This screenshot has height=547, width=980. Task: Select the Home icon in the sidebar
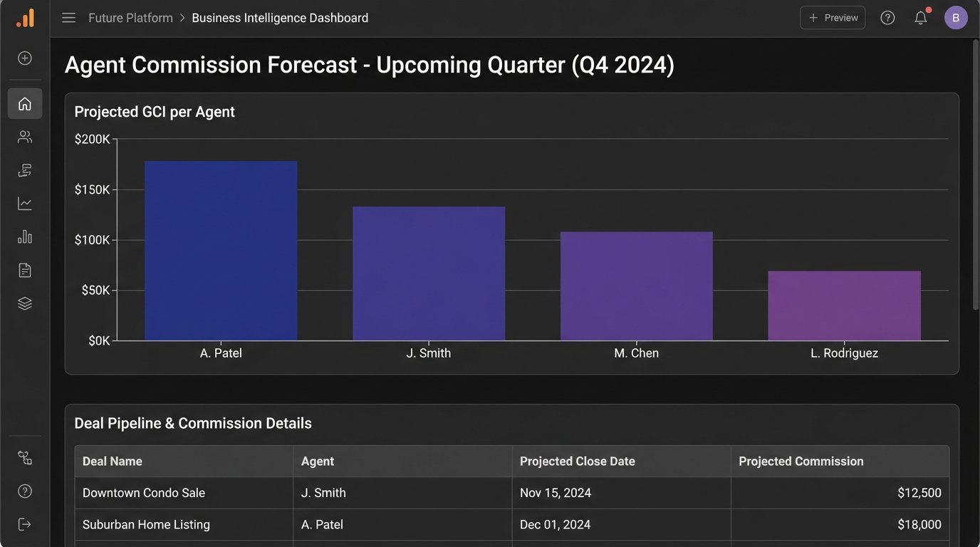click(24, 103)
